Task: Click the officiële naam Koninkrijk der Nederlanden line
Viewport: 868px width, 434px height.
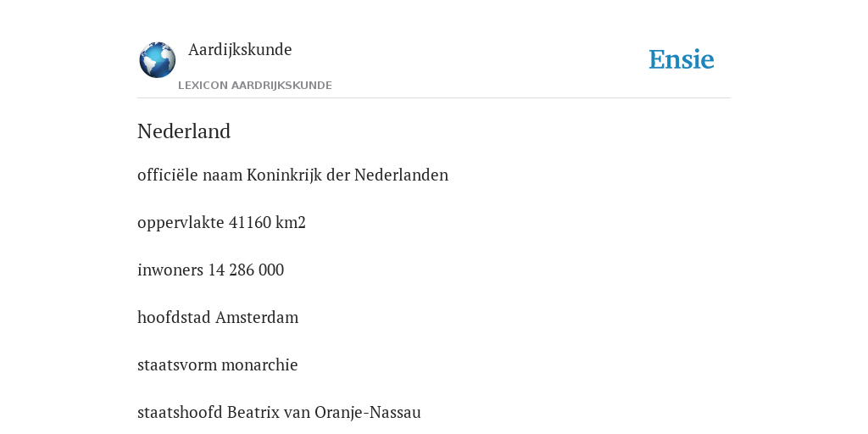Action: coord(292,175)
